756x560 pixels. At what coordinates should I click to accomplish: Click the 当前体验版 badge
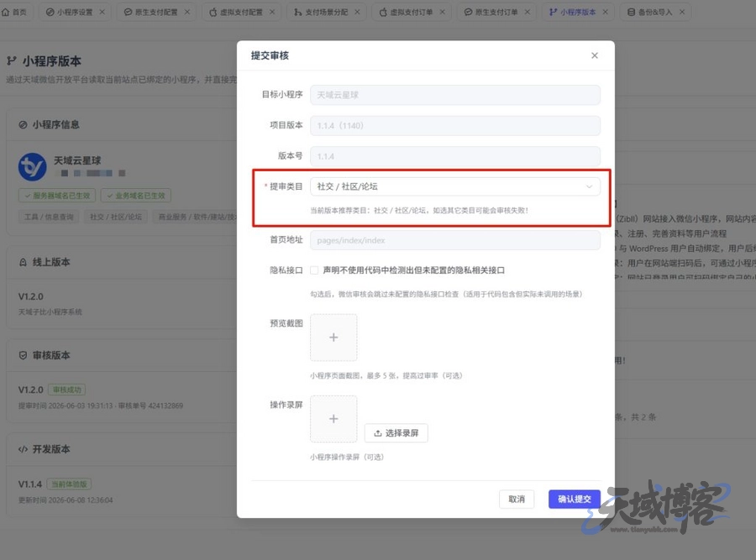pyautogui.click(x=69, y=484)
